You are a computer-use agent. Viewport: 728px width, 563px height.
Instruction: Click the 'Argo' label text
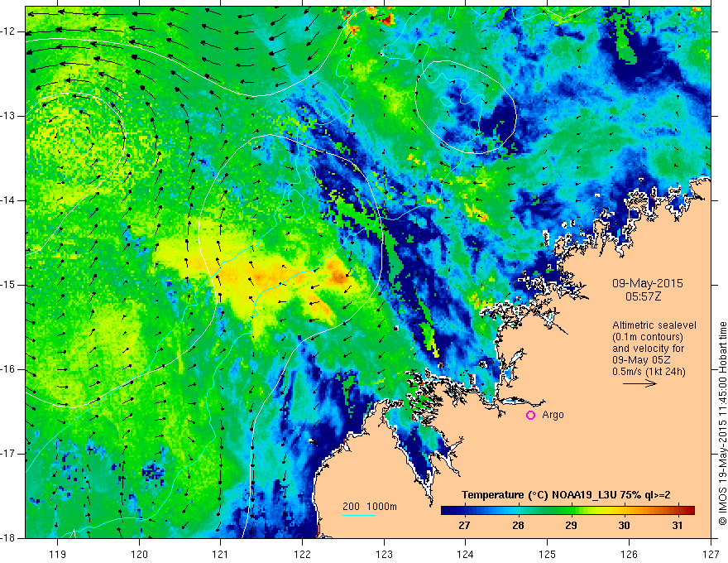[x=553, y=415]
